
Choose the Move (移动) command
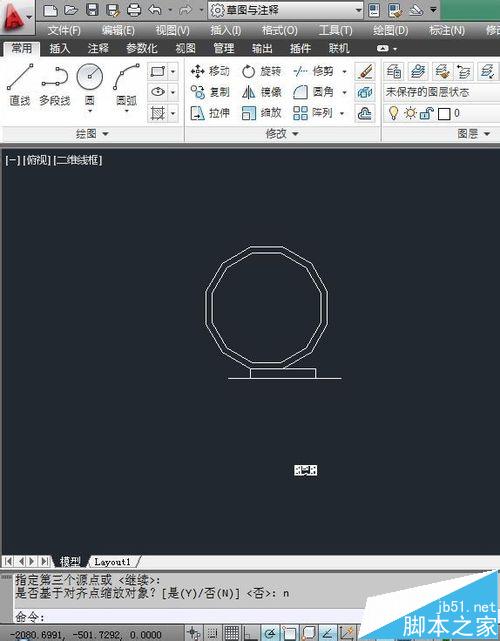click(x=210, y=71)
